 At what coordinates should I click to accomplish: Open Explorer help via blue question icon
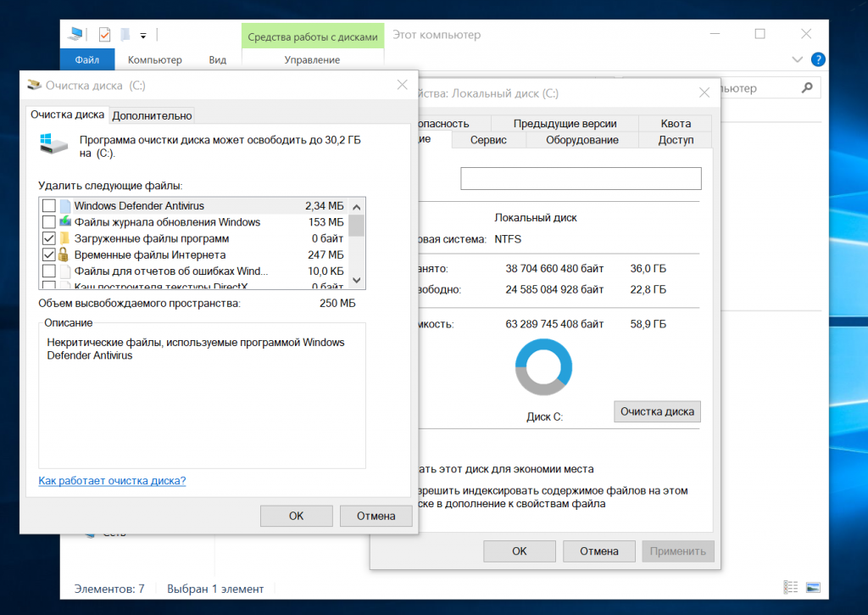(818, 59)
